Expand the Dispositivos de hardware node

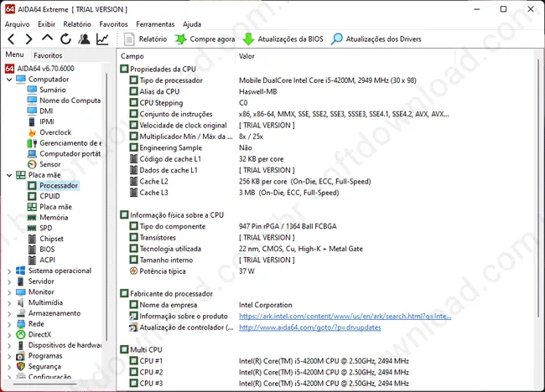pos(9,346)
